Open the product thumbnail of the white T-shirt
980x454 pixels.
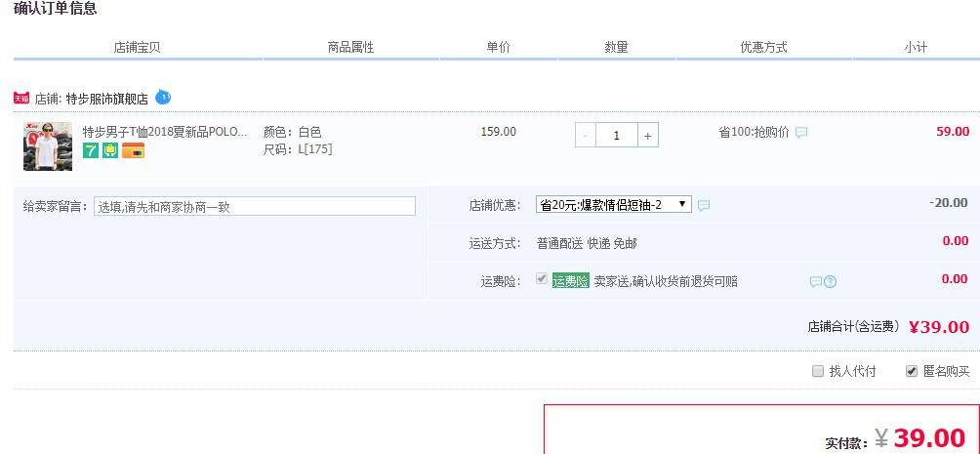pos(48,146)
